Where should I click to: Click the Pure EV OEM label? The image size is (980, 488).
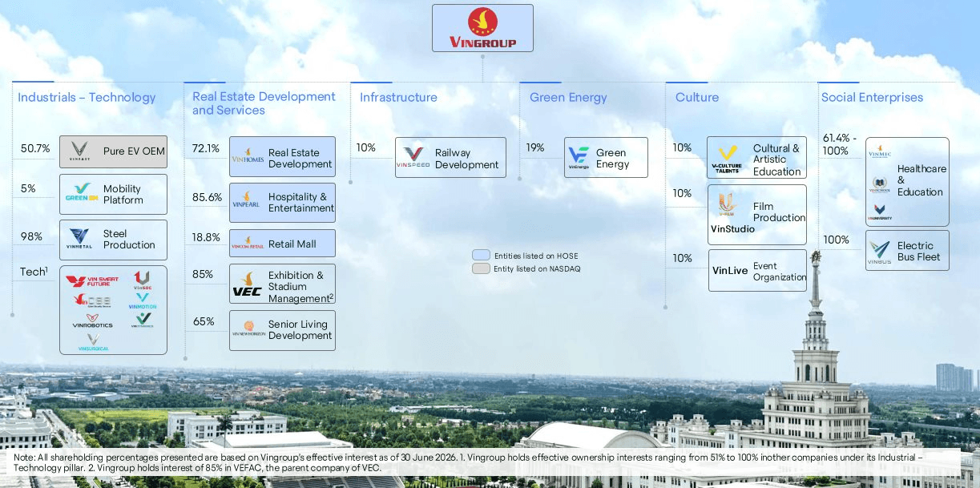134,151
